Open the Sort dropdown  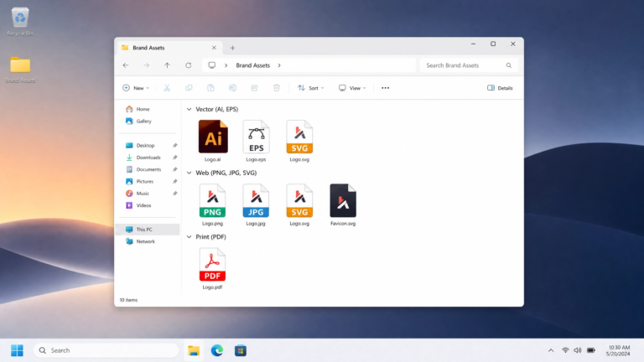pos(311,88)
